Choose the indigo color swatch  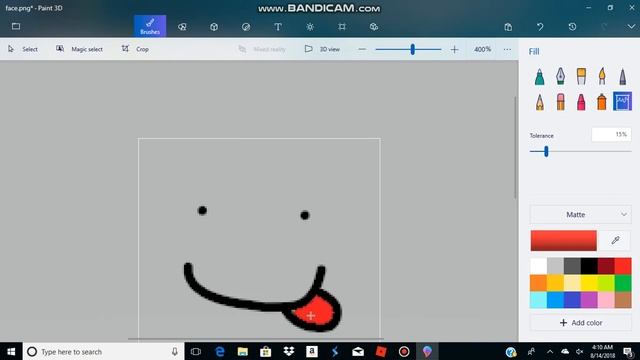[572, 300]
